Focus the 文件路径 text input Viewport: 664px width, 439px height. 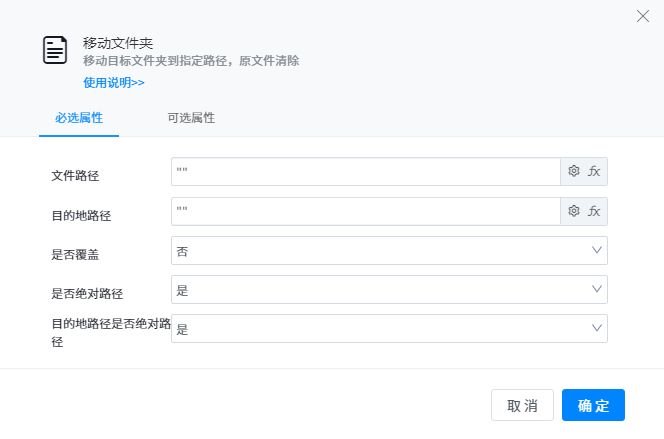pyautogui.click(x=365, y=172)
